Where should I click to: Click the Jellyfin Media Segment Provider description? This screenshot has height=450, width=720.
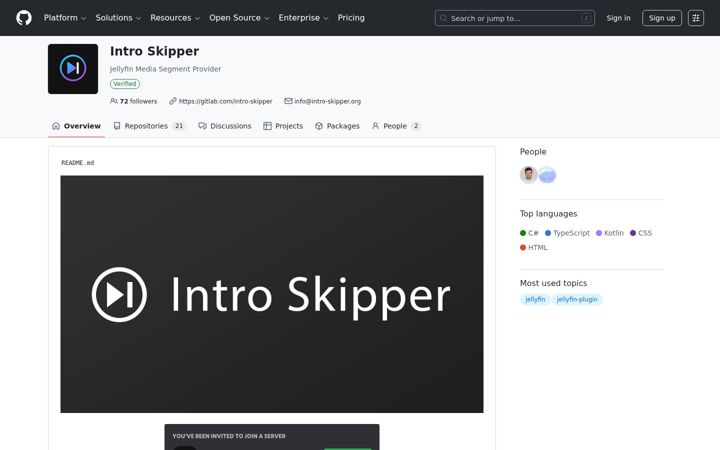point(165,69)
